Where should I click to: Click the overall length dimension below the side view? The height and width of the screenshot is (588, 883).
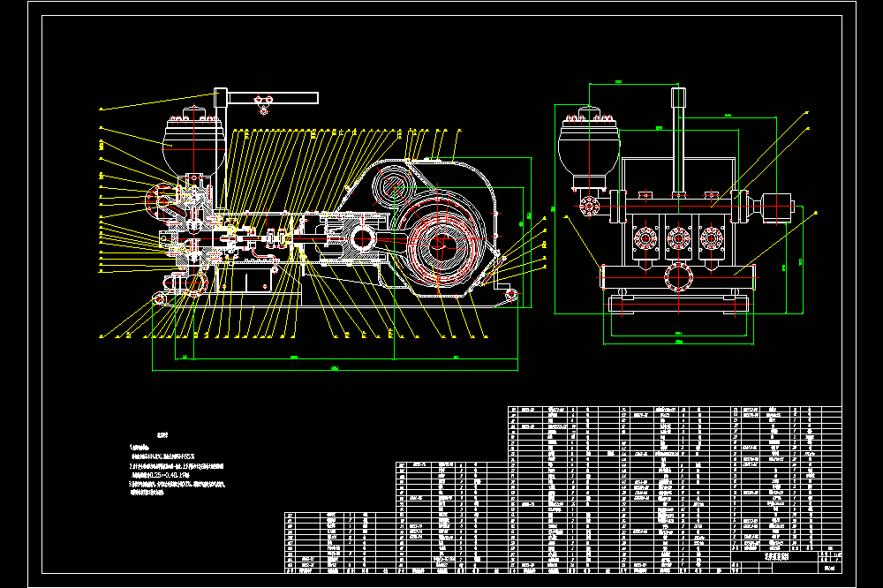pyautogui.click(x=335, y=370)
